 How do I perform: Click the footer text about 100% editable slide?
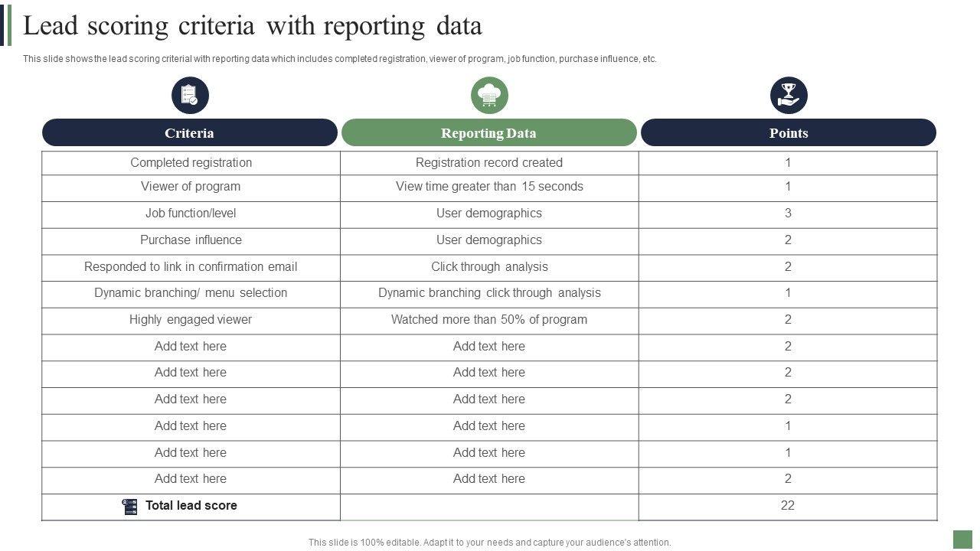point(489,542)
